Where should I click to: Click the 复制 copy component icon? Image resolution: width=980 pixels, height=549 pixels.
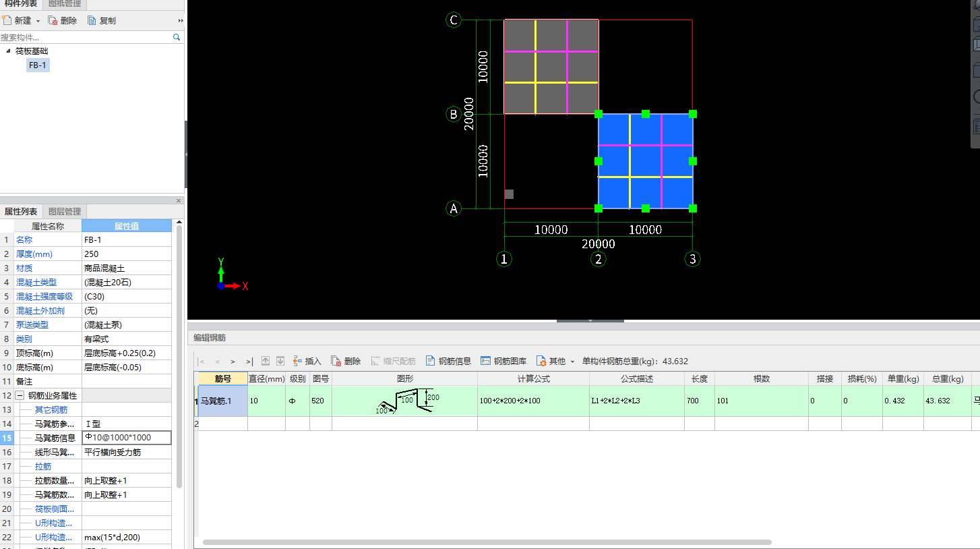[92, 21]
